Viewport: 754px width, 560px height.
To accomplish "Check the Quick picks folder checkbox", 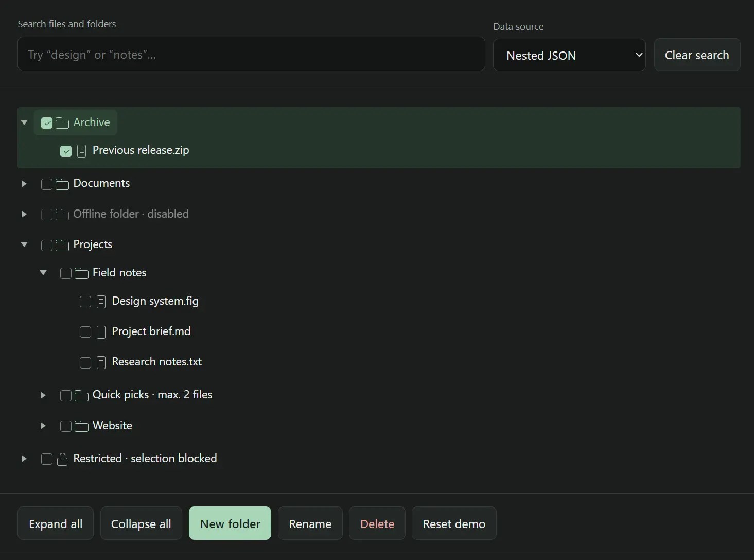I will 66,395.
